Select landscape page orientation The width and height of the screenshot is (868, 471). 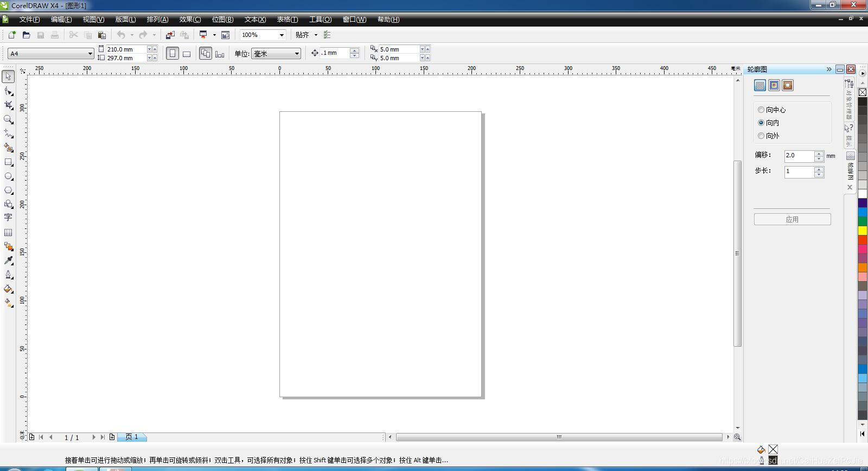pyautogui.click(x=187, y=53)
